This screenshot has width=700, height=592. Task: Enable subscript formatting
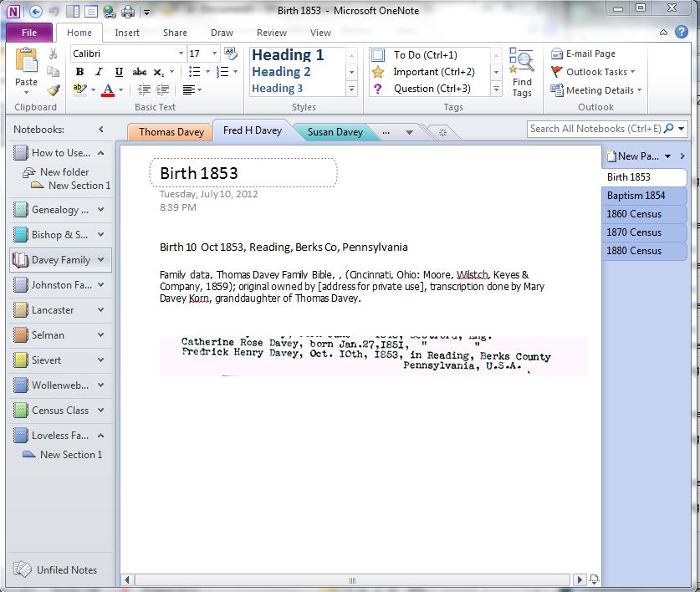(x=157, y=73)
